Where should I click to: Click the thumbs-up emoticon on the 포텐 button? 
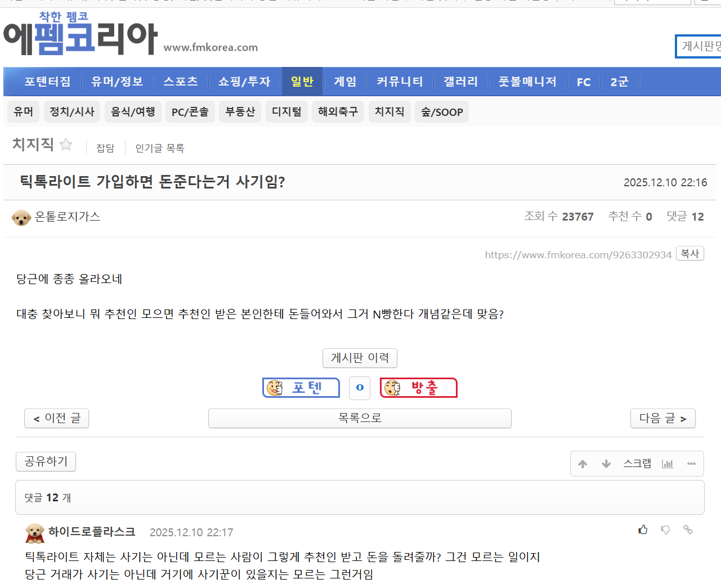(275, 388)
